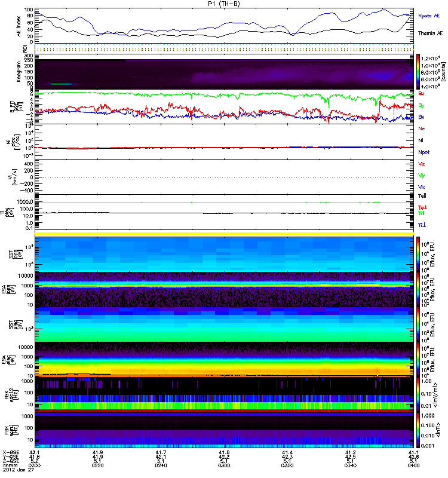
Task: Select the Themis AE legend label
Action: (x=429, y=35)
